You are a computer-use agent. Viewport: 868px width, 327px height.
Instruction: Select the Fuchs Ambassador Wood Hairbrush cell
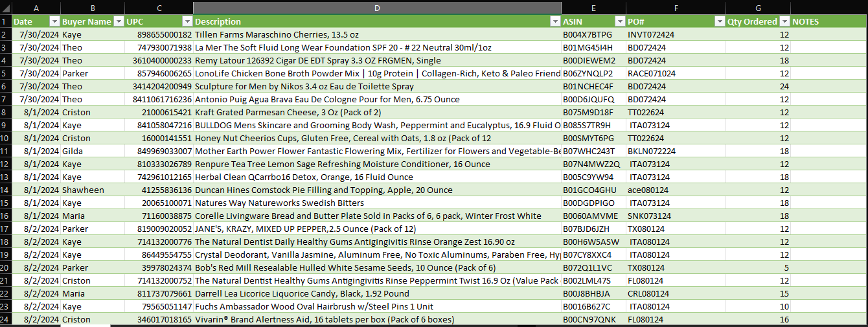pos(377,306)
